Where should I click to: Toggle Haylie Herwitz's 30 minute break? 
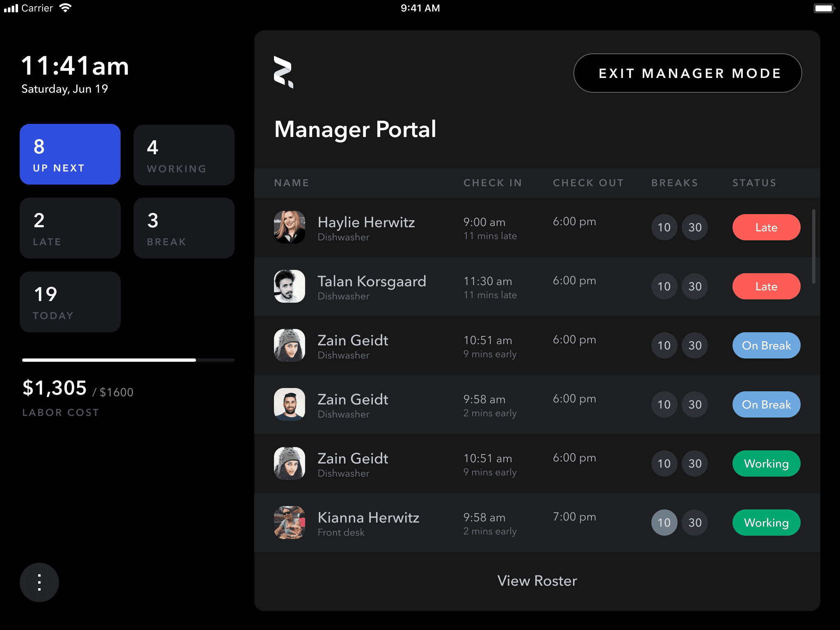click(695, 227)
